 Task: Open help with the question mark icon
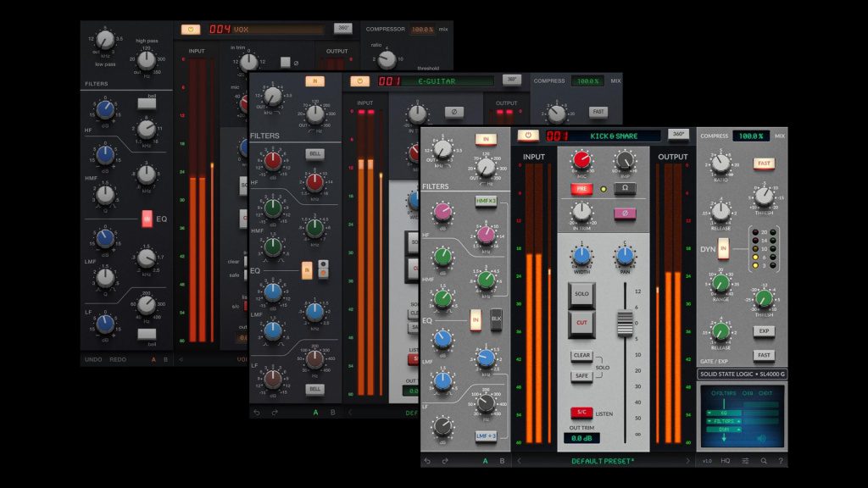tap(781, 460)
